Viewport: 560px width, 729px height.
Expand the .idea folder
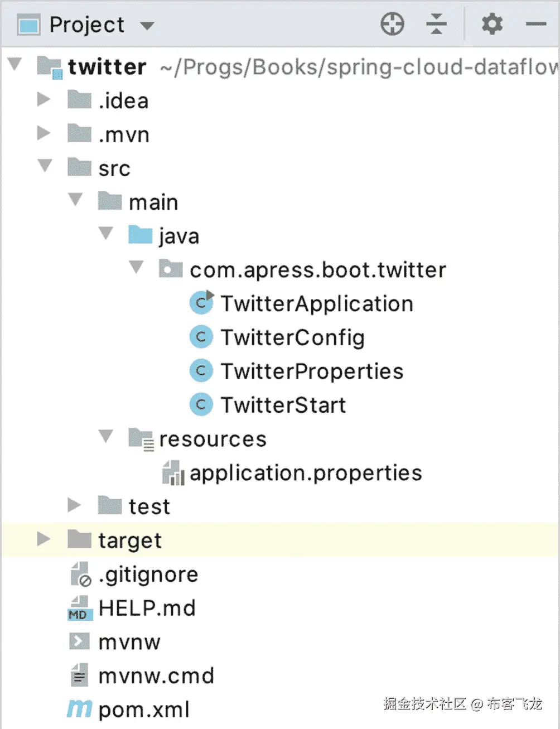pos(44,100)
